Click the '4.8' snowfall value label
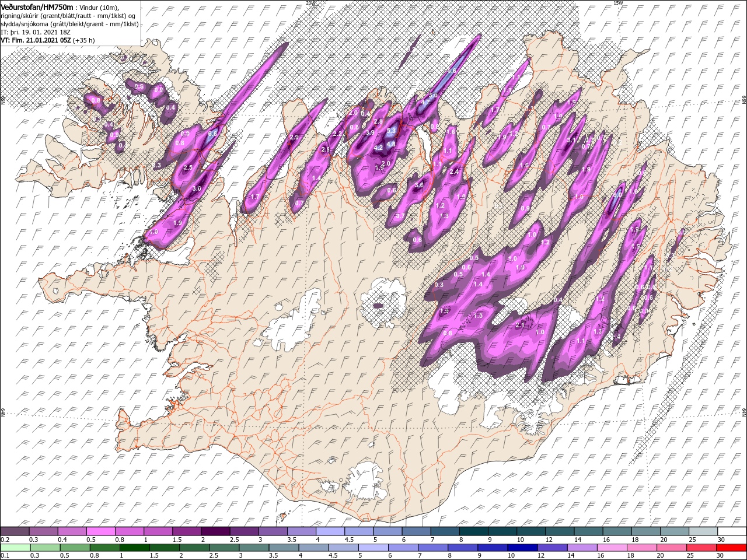747x560 pixels. [x=391, y=143]
